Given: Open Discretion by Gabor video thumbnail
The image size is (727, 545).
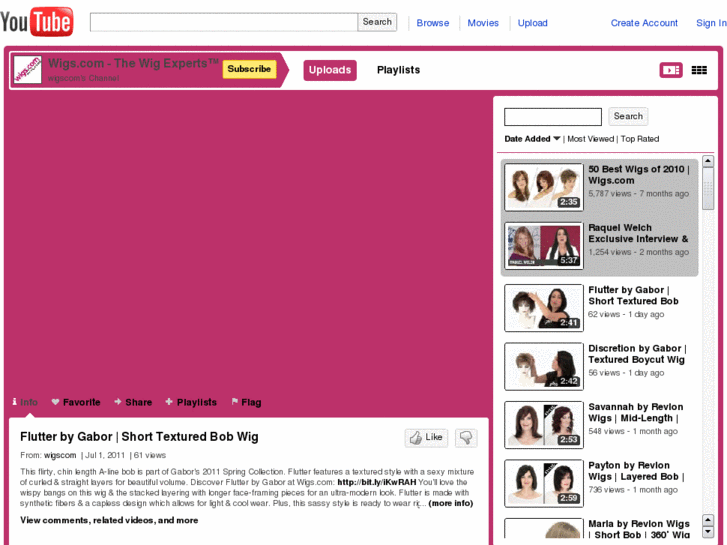Looking at the screenshot, I should click(544, 366).
